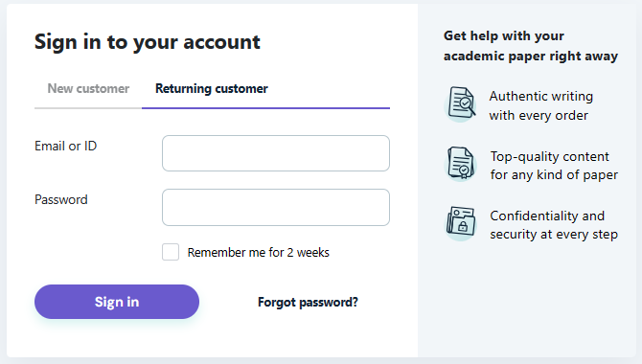This screenshot has width=642, height=364.
Task: Focus the Password input field
Action: coord(276,207)
